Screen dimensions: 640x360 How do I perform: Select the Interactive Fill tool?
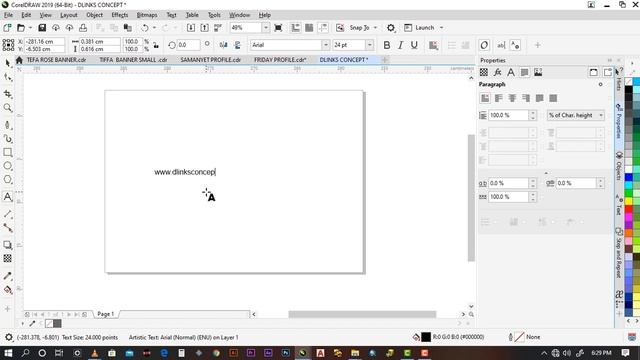coord(8,290)
